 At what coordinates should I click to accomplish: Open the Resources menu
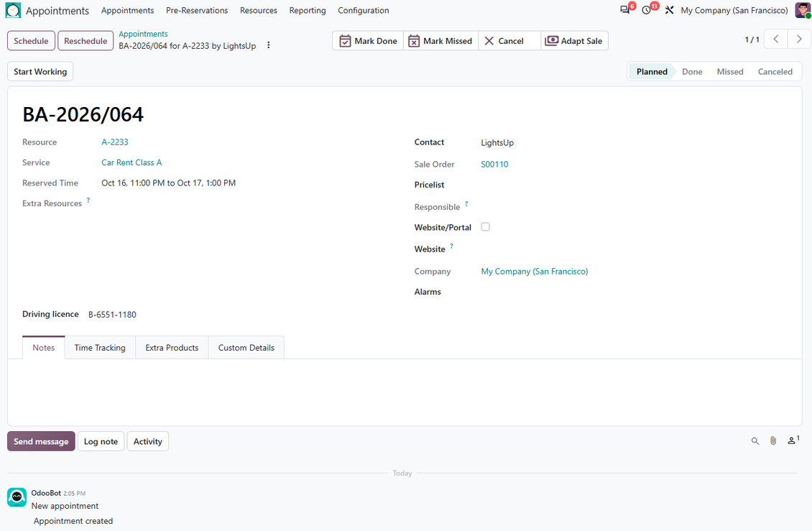coord(259,10)
